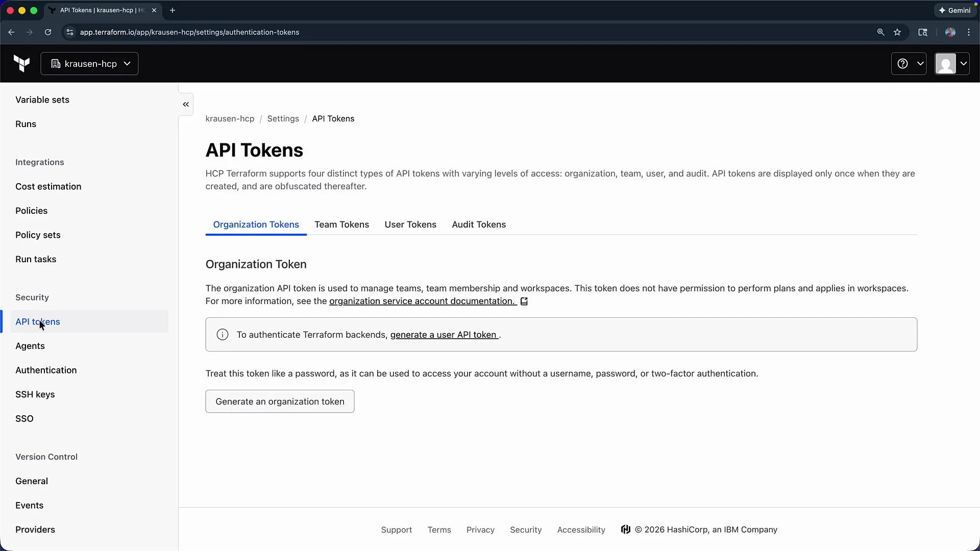Open the krausen-hcp organization switcher
The width and height of the screenshot is (980, 551).
[x=89, y=64]
